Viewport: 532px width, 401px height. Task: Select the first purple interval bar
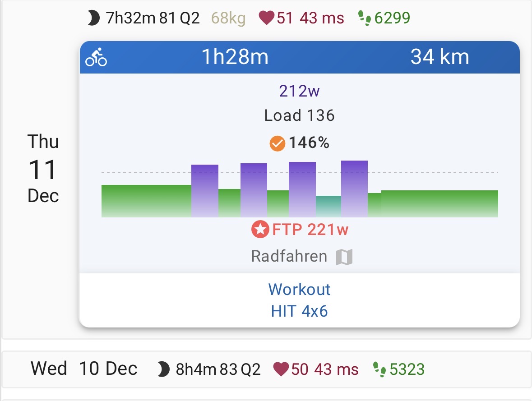point(204,191)
